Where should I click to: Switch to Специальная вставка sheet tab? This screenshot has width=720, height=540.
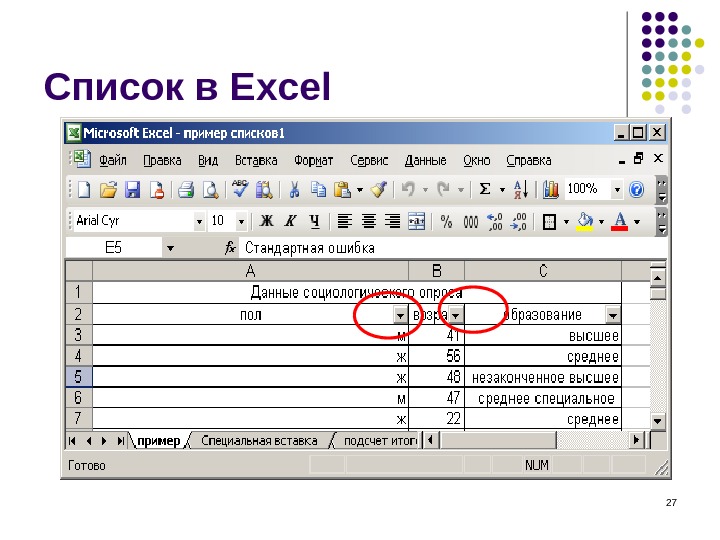(x=259, y=441)
